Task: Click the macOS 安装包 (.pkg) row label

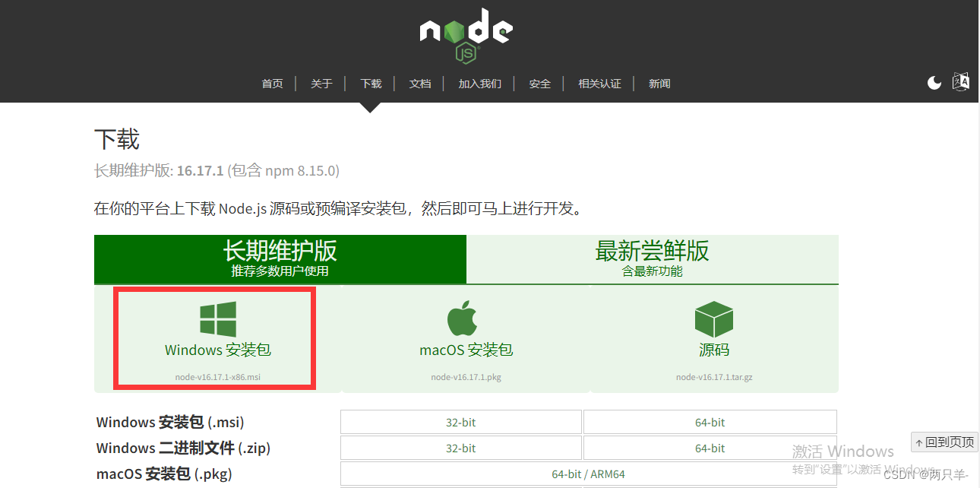Action: pos(164,474)
